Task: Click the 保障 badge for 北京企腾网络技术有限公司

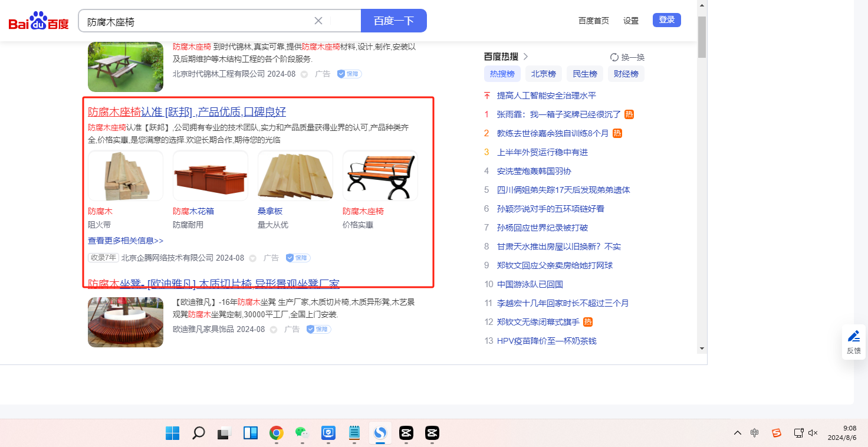Action: [298, 258]
